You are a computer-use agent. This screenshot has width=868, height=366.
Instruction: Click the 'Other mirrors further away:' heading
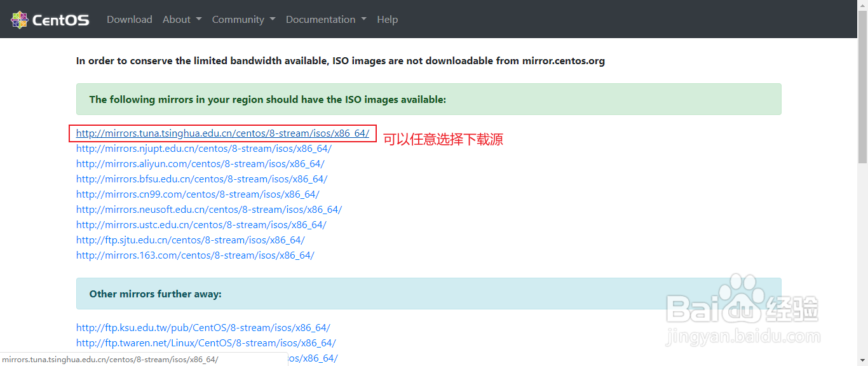(155, 294)
